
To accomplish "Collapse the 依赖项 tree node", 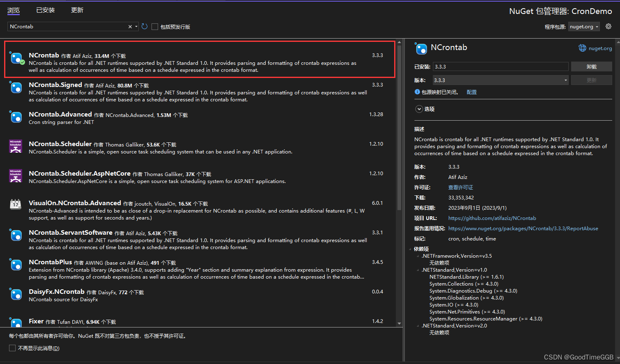I will point(410,249).
